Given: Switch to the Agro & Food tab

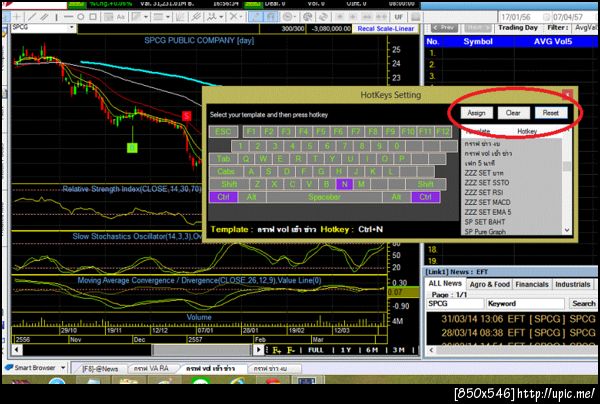Looking at the screenshot, I should [x=490, y=284].
